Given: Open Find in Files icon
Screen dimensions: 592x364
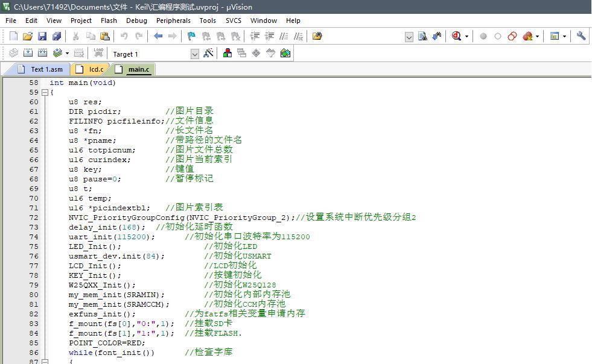Looking at the screenshot, I should (317, 36).
